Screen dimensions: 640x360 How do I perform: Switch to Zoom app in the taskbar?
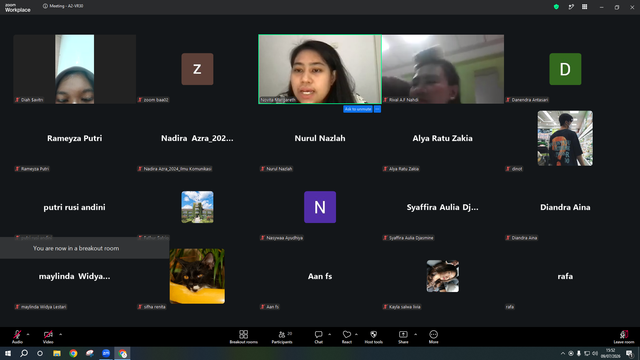point(106,353)
